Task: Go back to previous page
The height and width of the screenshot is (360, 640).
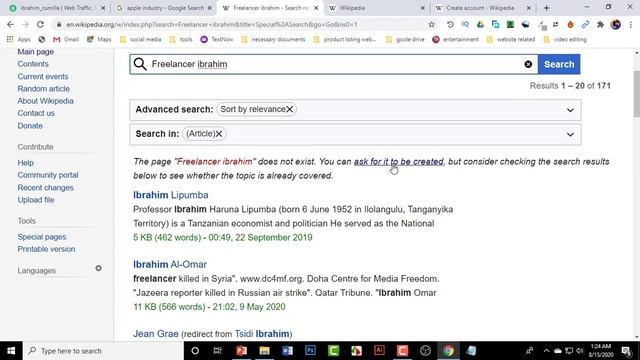Action: coord(10,24)
